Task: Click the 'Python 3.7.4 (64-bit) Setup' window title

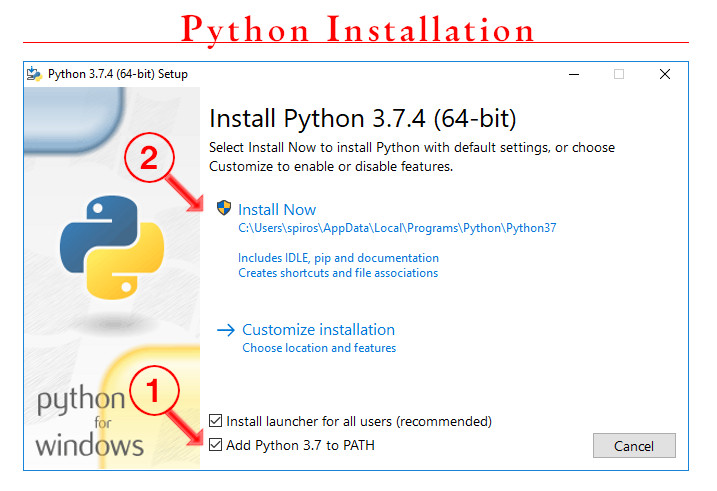Action: (x=118, y=74)
